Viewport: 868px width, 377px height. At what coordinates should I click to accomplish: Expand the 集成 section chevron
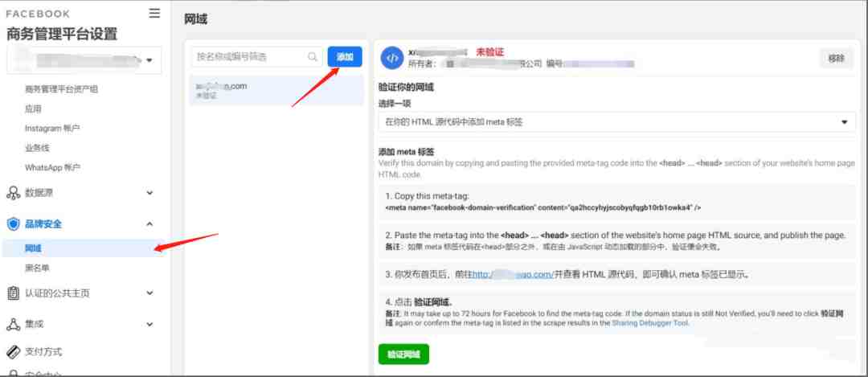[149, 324]
